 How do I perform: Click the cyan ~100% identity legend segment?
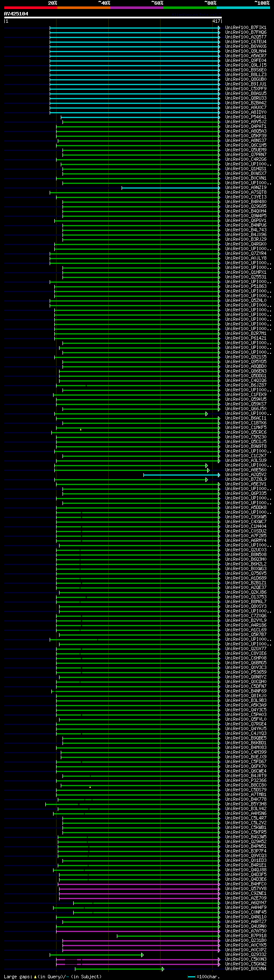243,8
